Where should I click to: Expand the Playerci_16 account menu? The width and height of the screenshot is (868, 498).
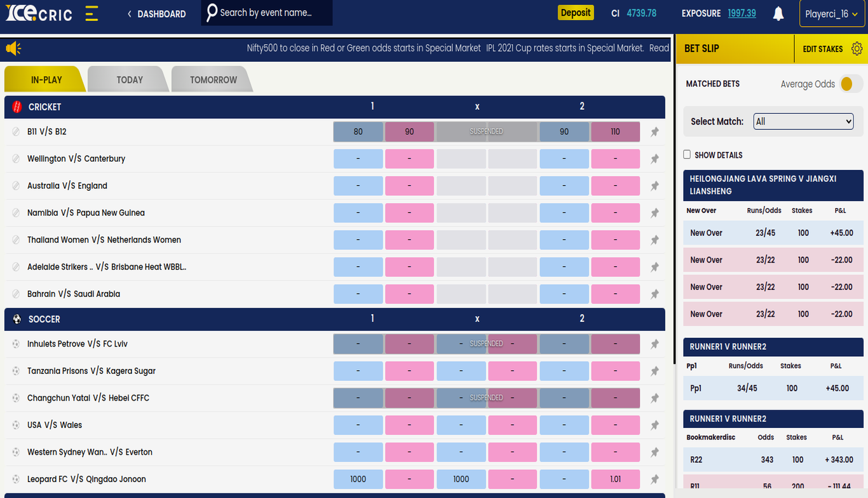[831, 14]
